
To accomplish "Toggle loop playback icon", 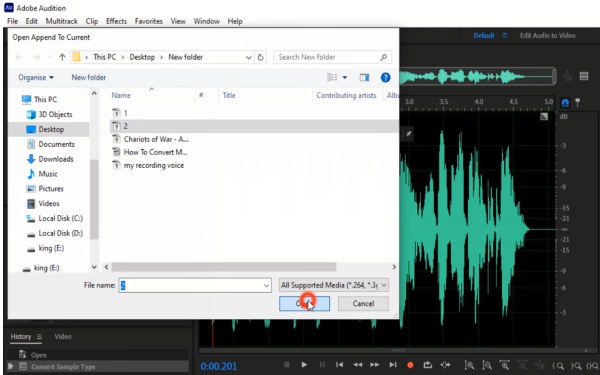I will point(427,365).
